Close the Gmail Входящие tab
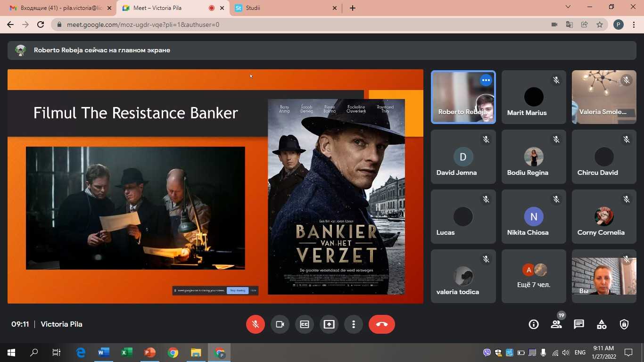This screenshot has height=362, width=644. (x=110, y=8)
